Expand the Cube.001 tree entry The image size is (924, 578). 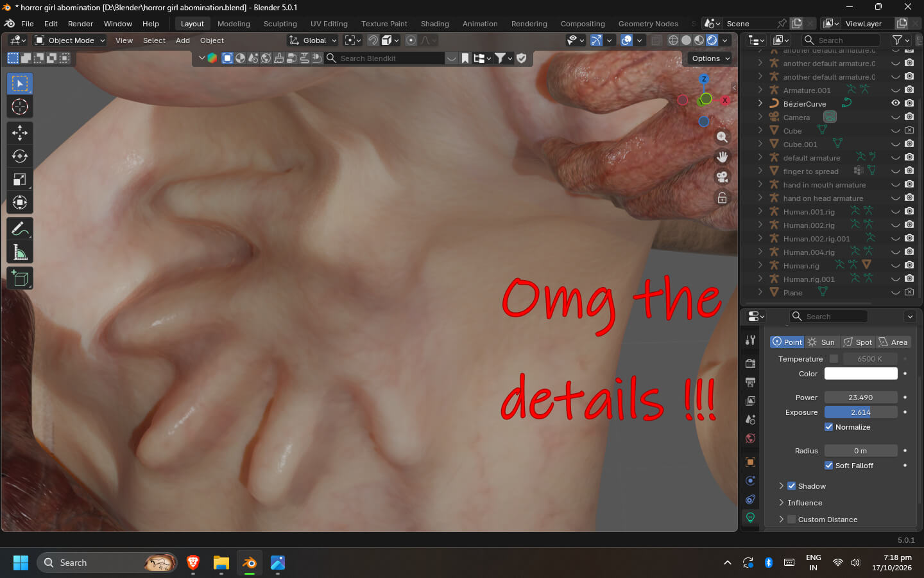point(760,144)
